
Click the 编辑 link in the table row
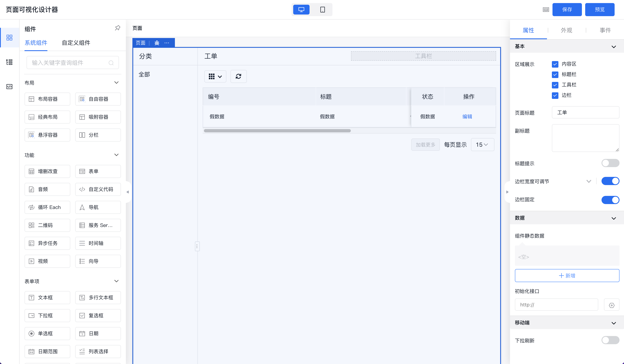[x=467, y=116]
